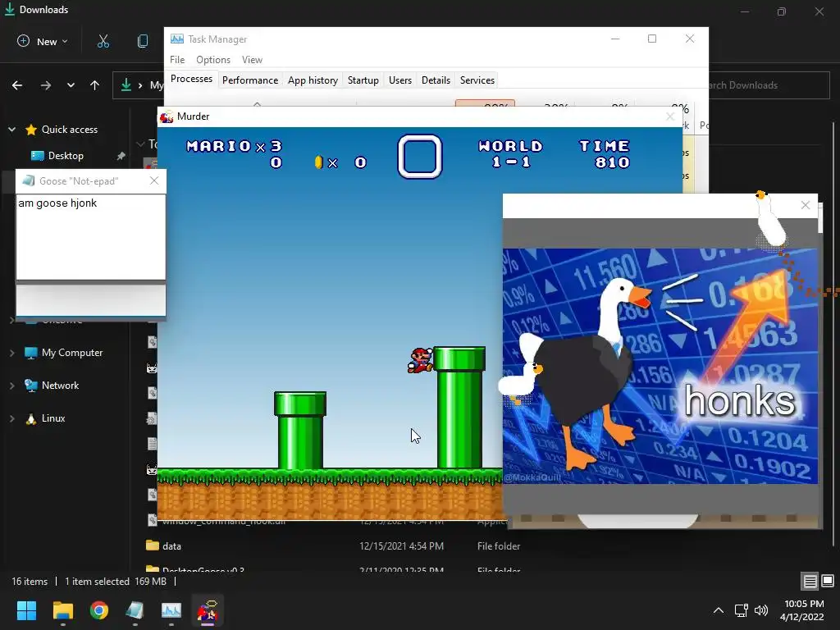
Task: Click the coin icon in the game HUD
Action: tap(318, 162)
